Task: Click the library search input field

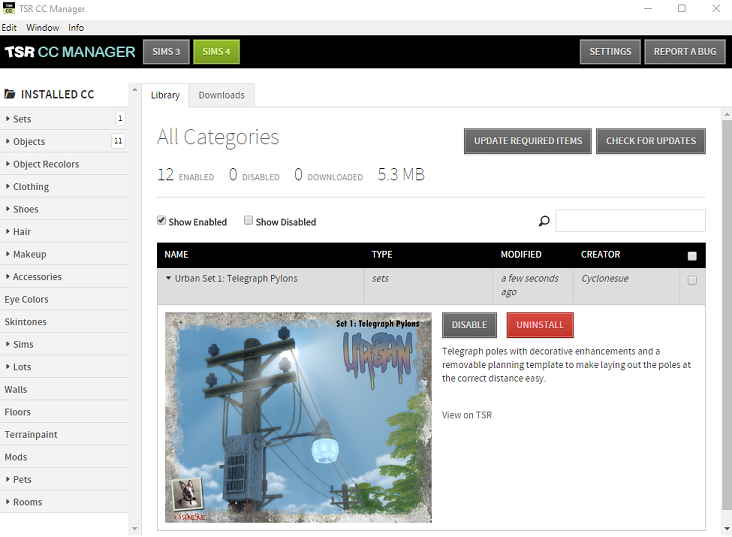Action: coord(630,220)
